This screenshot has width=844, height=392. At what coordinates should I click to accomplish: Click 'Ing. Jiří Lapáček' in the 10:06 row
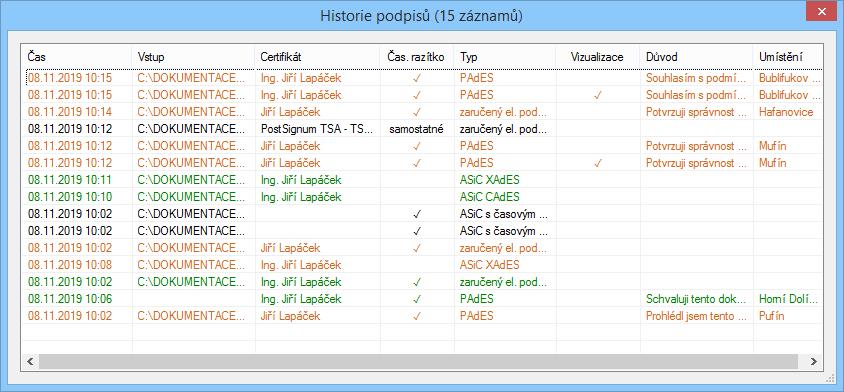click(x=300, y=299)
